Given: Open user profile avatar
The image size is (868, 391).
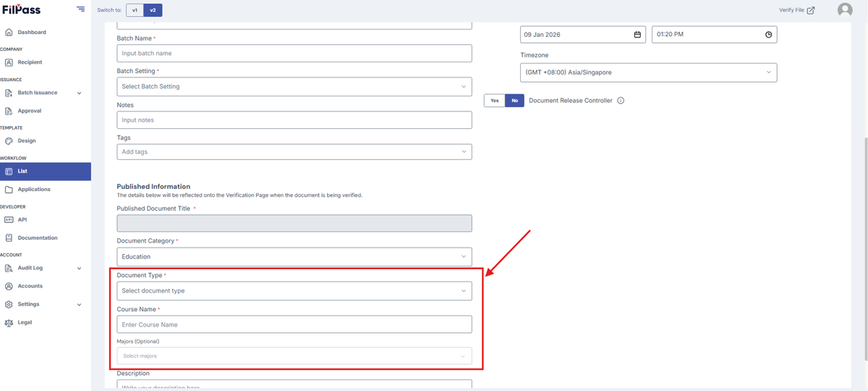Looking at the screenshot, I should (845, 10).
